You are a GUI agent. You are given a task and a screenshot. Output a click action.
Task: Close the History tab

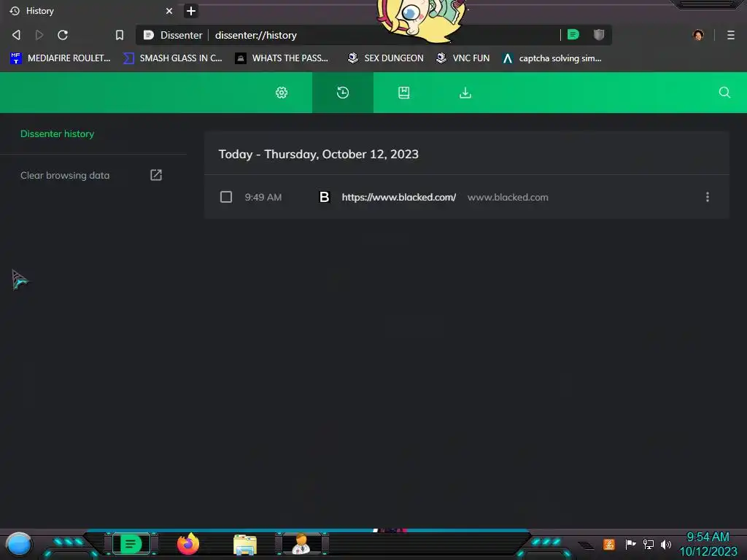[169, 11]
